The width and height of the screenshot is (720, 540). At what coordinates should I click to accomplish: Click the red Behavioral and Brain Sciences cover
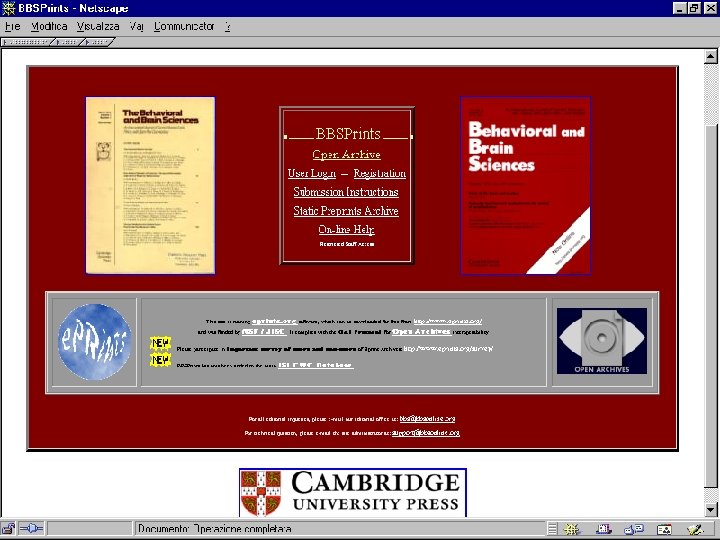tap(526, 186)
